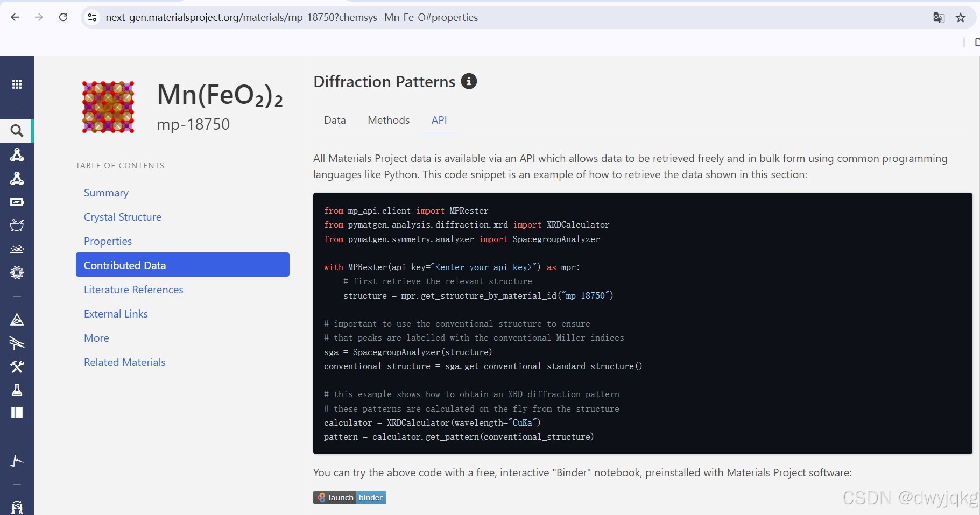The image size is (980, 515).
Task: Click the Diffraction Patterns info icon
Action: pos(469,81)
